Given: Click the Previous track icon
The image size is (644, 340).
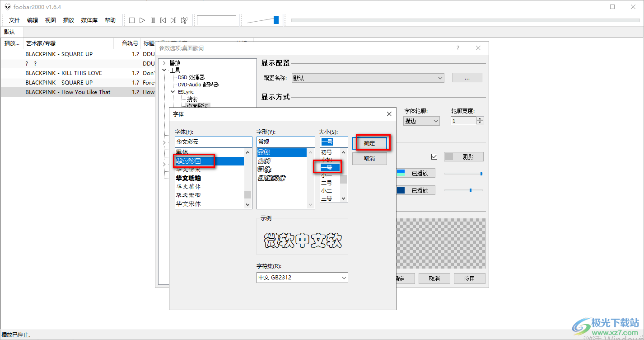Looking at the screenshot, I should tap(163, 20).
